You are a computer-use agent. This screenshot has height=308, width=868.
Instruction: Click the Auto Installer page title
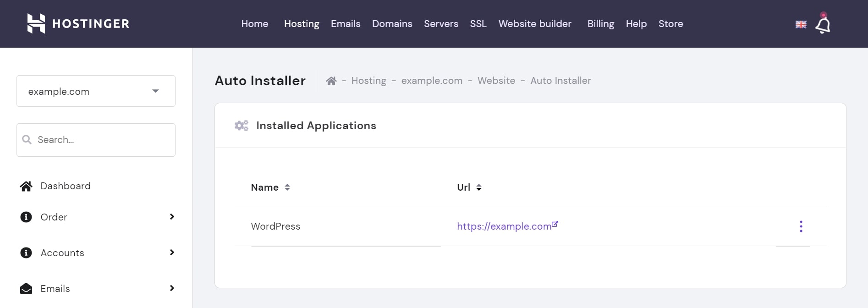point(260,81)
